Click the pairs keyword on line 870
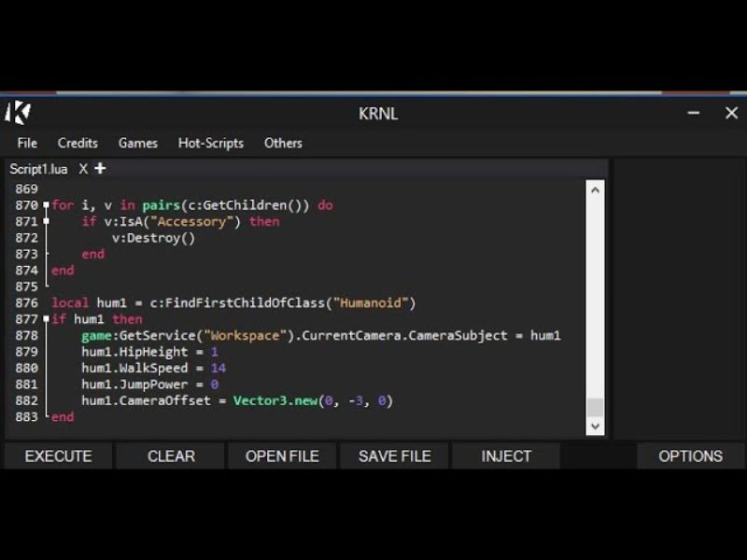Image resolution: width=747 pixels, height=560 pixels. point(161,205)
